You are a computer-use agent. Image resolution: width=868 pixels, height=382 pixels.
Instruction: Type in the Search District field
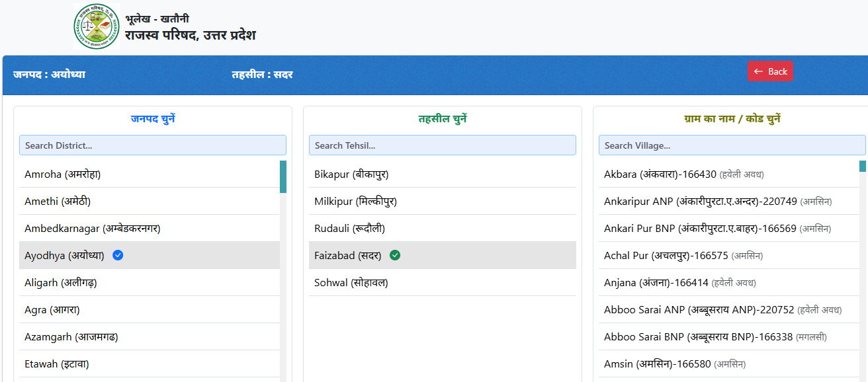point(152,145)
